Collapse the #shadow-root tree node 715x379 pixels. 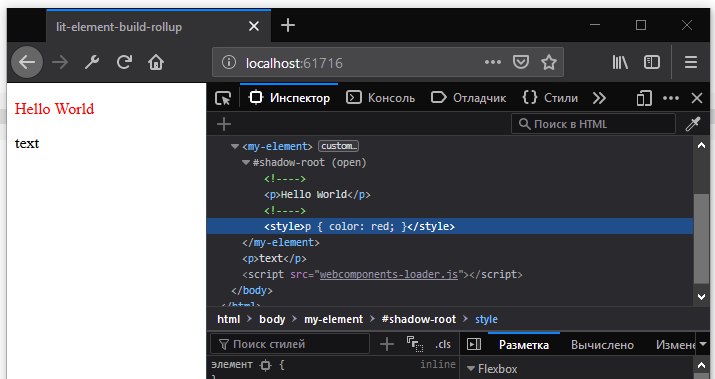click(246, 162)
